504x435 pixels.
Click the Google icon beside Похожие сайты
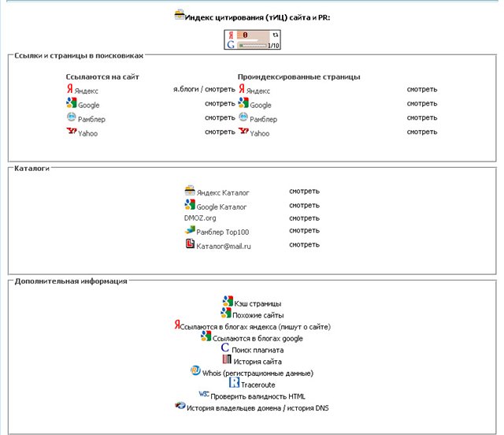pyautogui.click(x=226, y=312)
